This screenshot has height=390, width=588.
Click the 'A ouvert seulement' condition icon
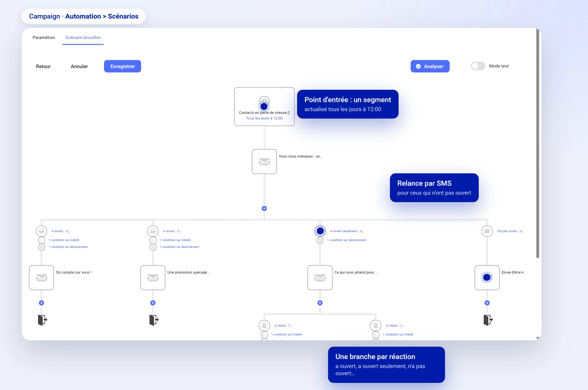[x=320, y=231]
